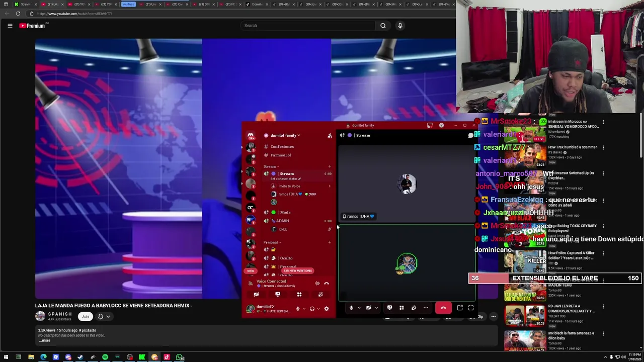Share screen from call control bar
Viewport: 644px width, 362px height.
click(x=389, y=308)
